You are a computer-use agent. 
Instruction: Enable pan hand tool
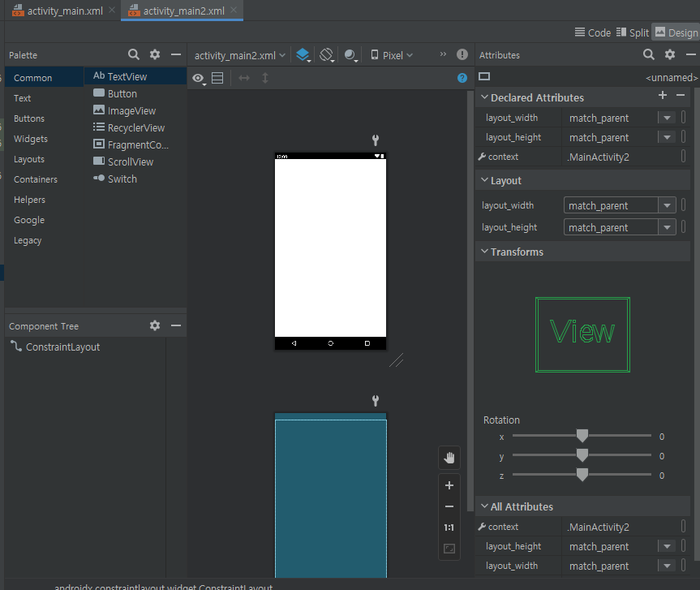(x=449, y=458)
